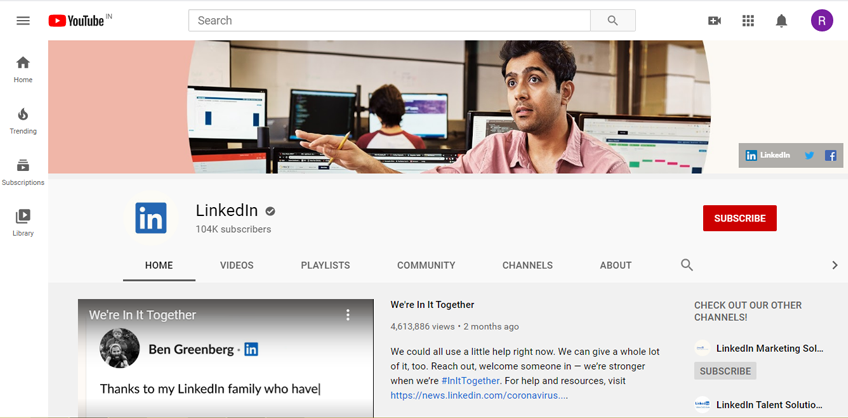Open the YouTube apps grid icon

[748, 21]
